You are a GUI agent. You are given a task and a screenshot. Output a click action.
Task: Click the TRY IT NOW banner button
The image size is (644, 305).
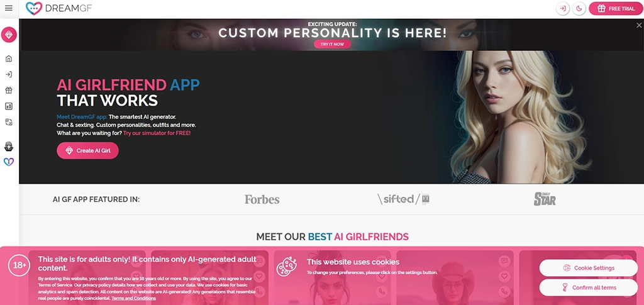(332, 44)
